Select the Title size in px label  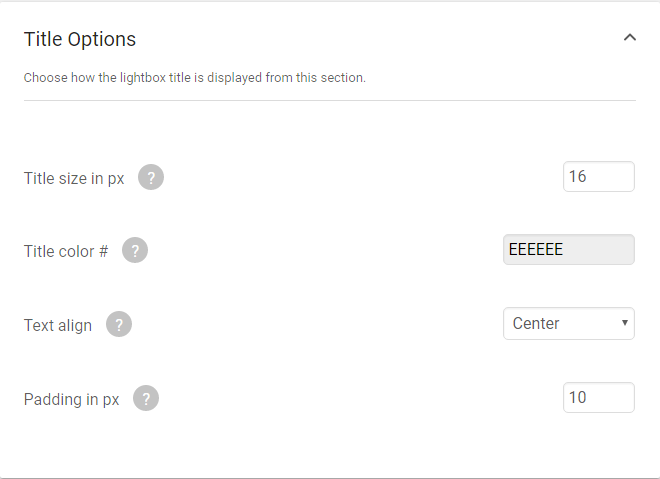(x=74, y=178)
